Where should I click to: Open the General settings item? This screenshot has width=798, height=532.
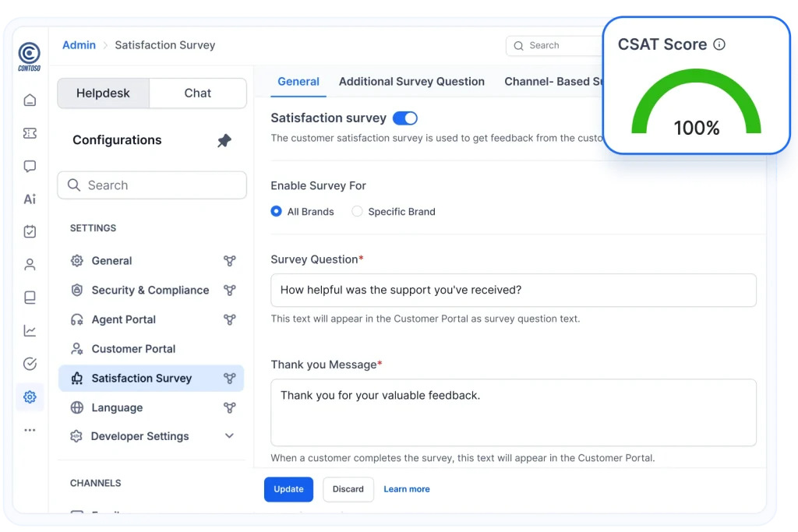[x=151, y=261]
